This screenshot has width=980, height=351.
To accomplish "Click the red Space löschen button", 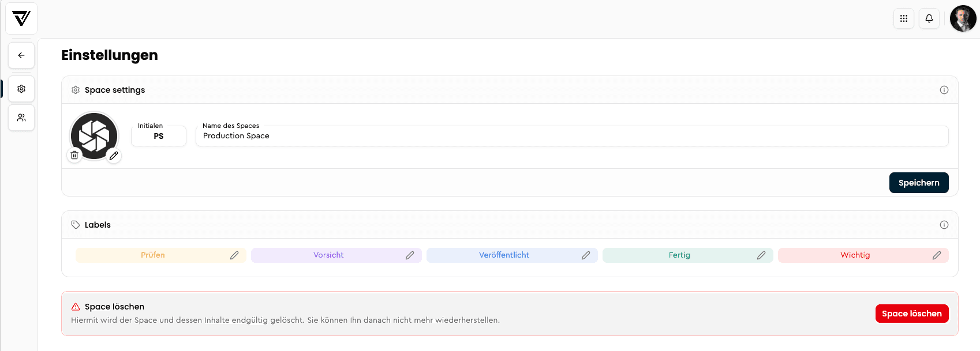I will [912, 314].
